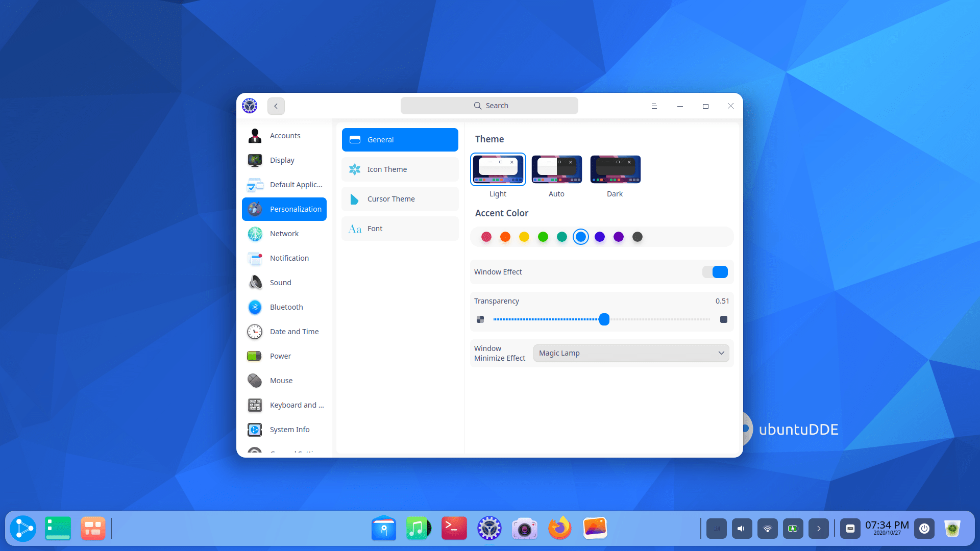This screenshot has height=551, width=980.
Task: Launch the App Store from the dock
Action: pos(384,528)
